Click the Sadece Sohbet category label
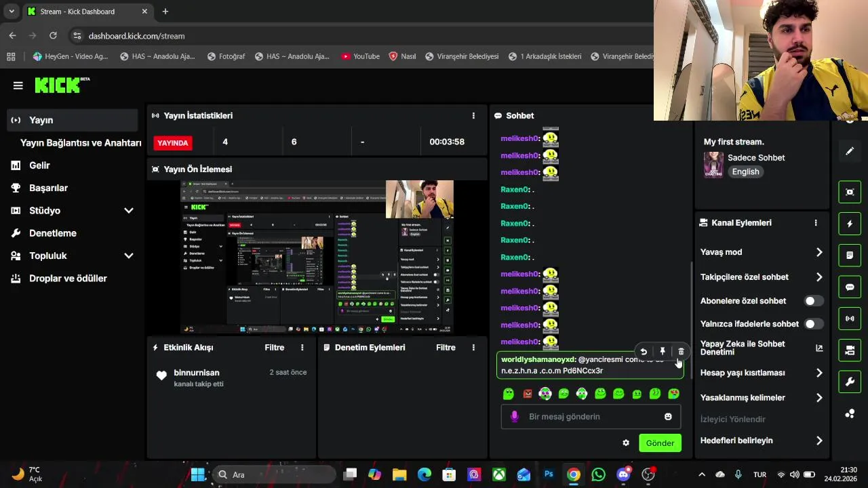This screenshot has width=868, height=488. (756, 158)
